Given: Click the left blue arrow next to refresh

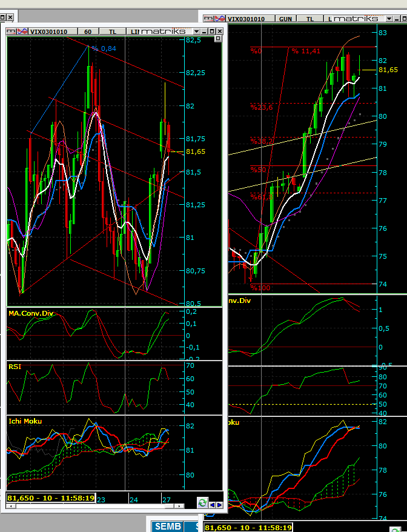Looking at the screenshot, I should click(x=212, y=505).
